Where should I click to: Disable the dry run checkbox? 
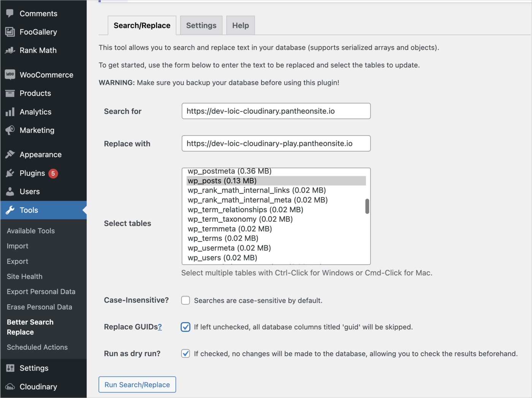(185, 354)
